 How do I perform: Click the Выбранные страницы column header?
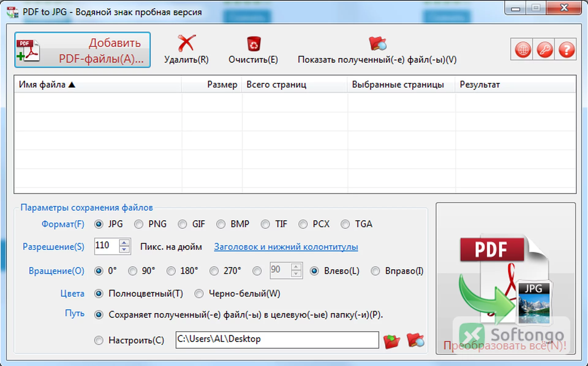pyautogui.click(x=401, y=84)
